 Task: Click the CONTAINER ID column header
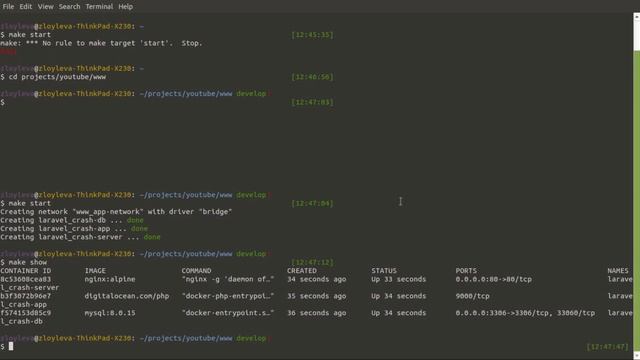pos(26,271)
